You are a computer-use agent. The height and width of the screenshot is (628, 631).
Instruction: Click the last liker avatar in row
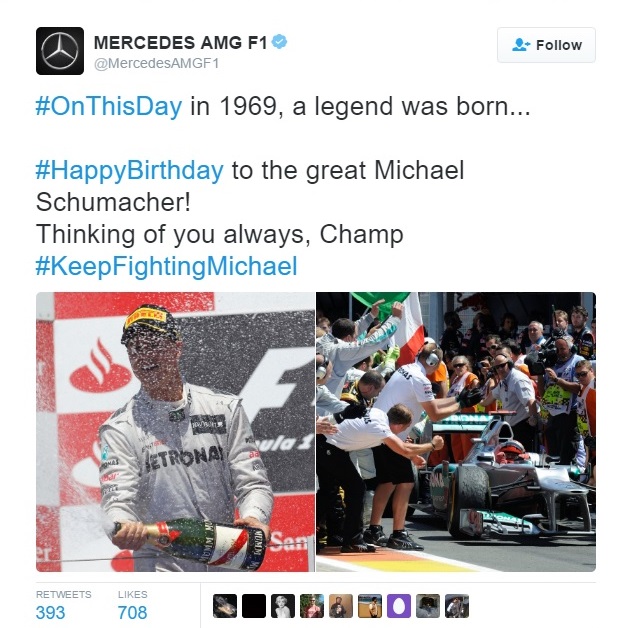point(457,606)
